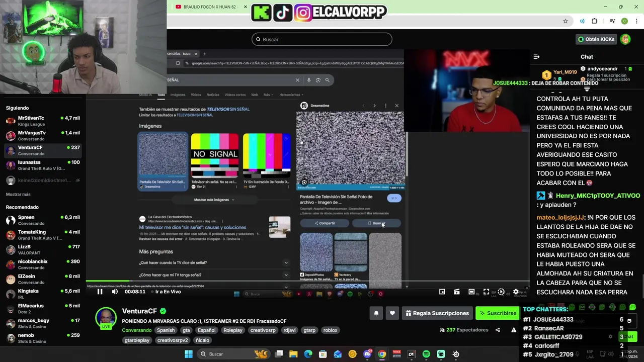Expand Mostrar más imágenes in Google results
Viewport: 644px width, 362px height.
click(214, 200)
